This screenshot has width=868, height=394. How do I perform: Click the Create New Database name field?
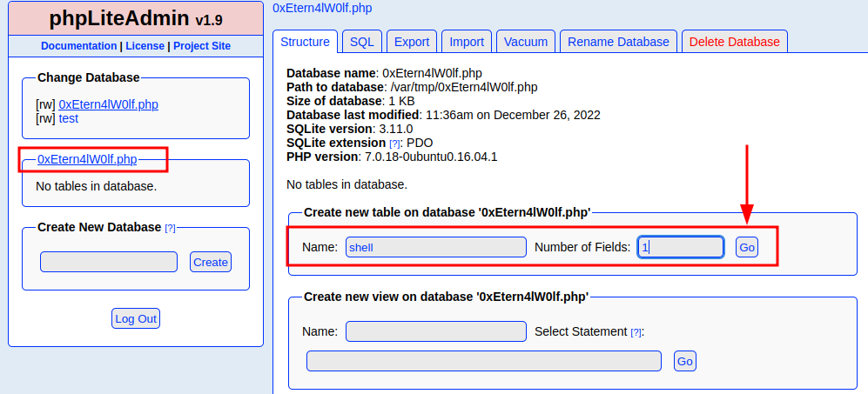[x=109, y=262]
